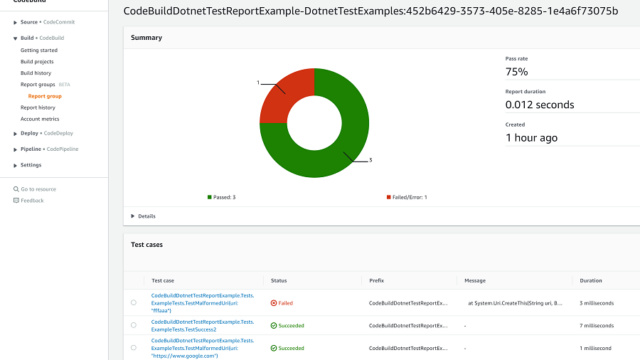Click the prefix cell in the Failed row
This screenshot has width=640, height=360.
(x=408, y=303)
